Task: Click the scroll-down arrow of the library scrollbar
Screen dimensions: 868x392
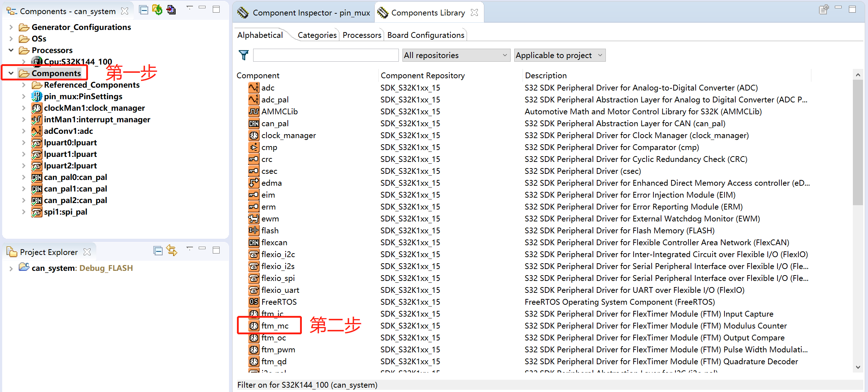Action: point(858,367)
